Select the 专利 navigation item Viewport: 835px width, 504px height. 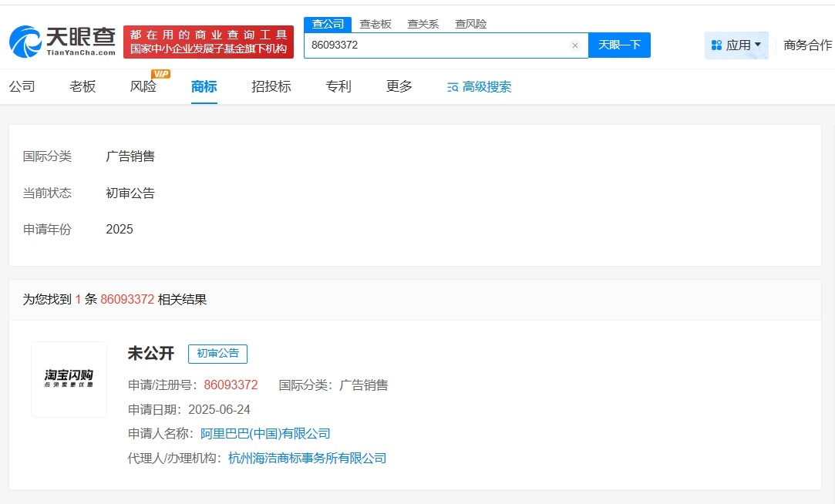click(x=338, y=86)
